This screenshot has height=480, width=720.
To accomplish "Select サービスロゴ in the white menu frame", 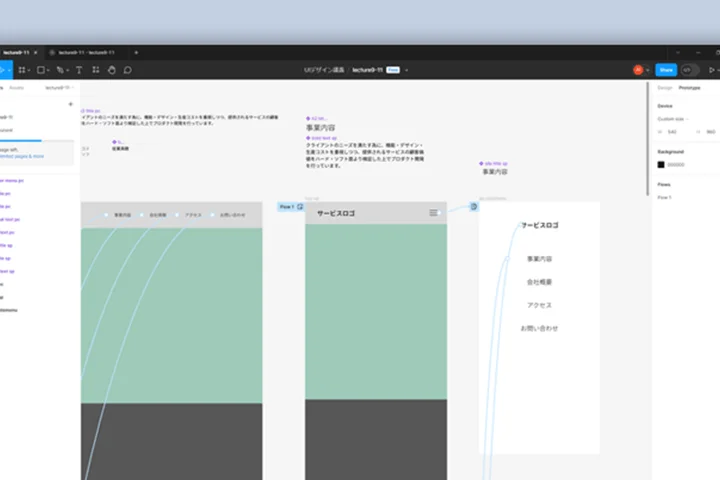I will (540, 225).
